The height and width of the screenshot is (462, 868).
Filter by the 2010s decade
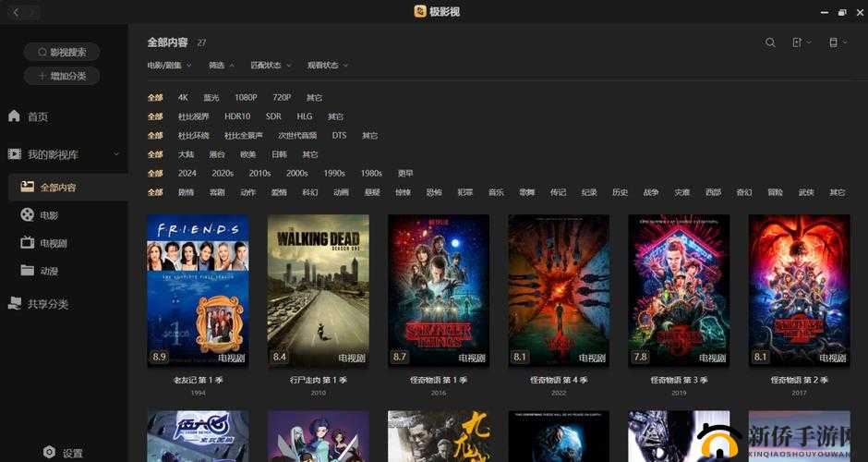259,174
